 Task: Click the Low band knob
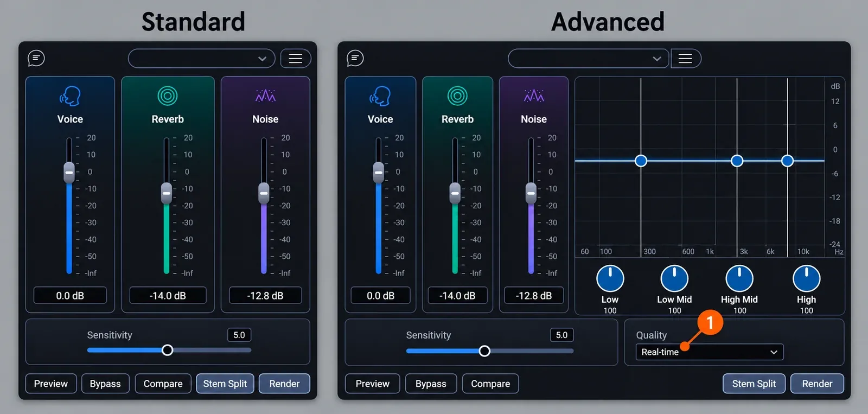pyautogui.click(x=610, y=279)
